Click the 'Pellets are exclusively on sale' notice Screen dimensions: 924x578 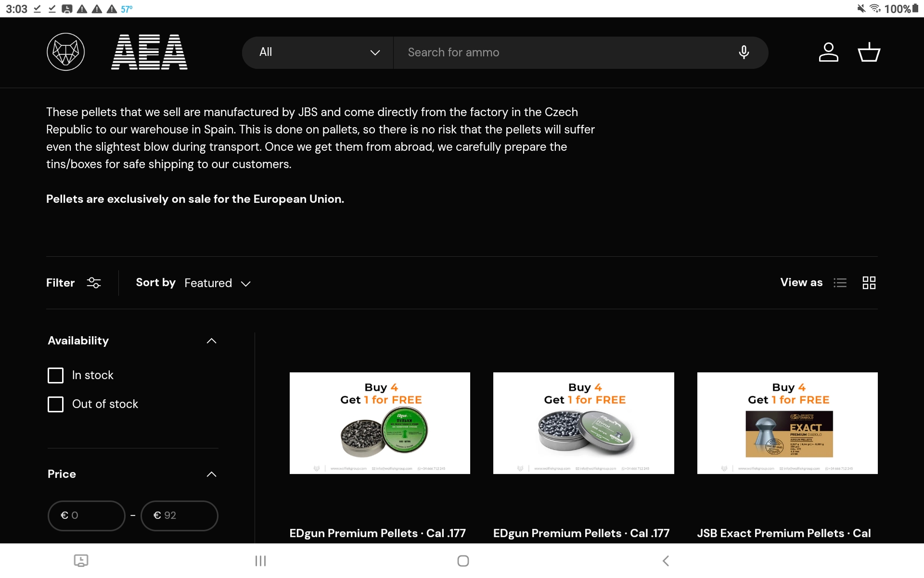pyautogui.click(x=195, y=199)
